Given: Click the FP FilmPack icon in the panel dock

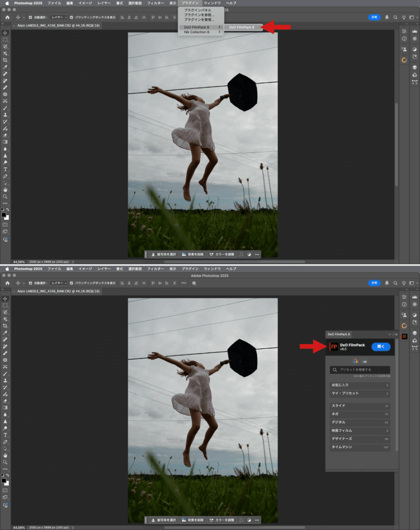Looking at the screenshot, I should pyautogui.click(x=404, y=336).
